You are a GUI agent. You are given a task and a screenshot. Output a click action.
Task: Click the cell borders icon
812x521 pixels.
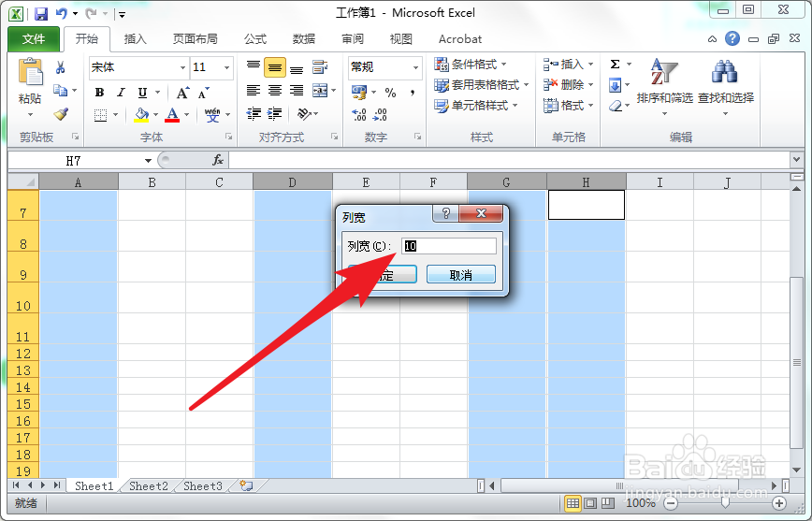tap(100, 114)
